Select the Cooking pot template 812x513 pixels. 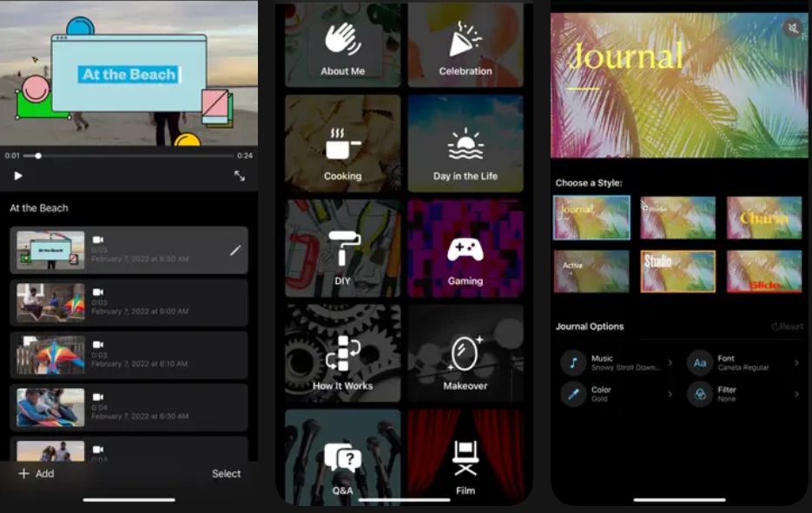pos(342,143)
